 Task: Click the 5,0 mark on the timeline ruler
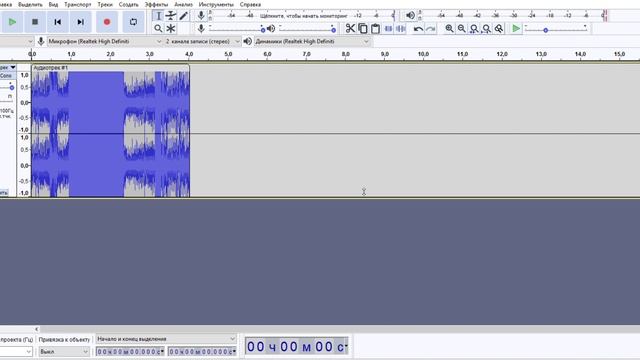(x=228, y=54)
